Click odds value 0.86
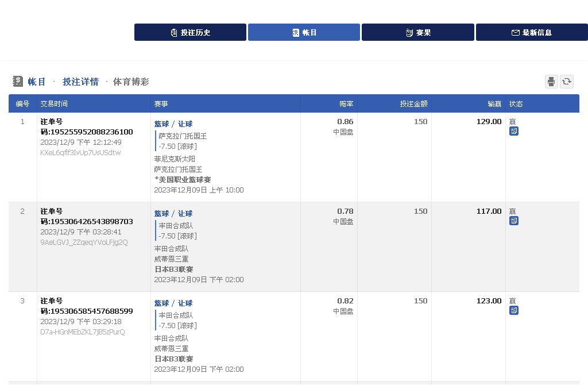This screenshot has width=588, height=385. [x=345, y=122]
